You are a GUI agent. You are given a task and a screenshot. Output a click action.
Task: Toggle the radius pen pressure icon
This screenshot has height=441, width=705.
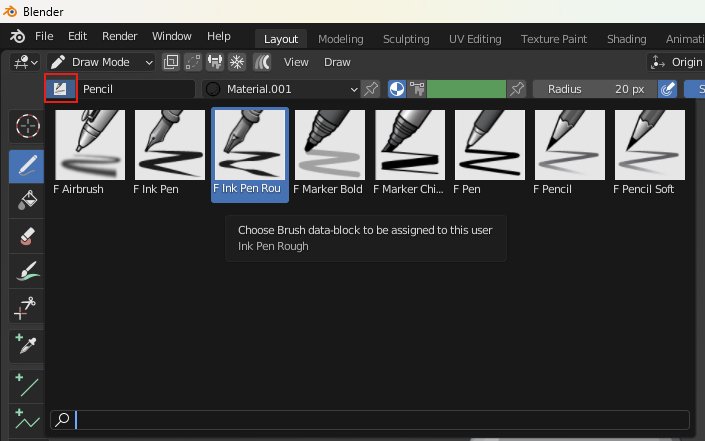(667, 89)
